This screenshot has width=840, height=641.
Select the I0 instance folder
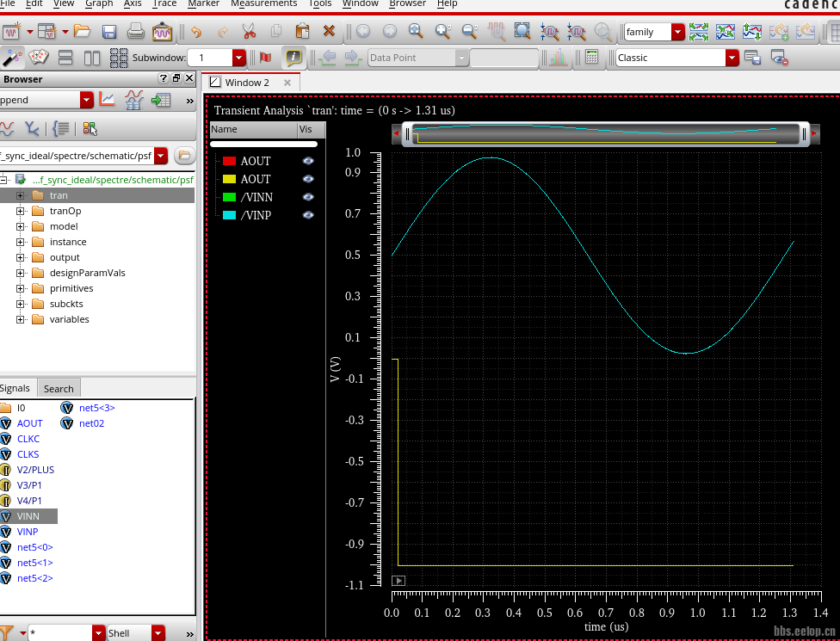[21, 408]
